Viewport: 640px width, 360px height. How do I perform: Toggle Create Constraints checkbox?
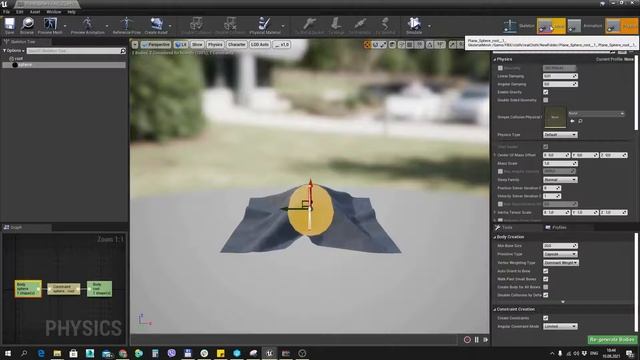coord(546,318)
